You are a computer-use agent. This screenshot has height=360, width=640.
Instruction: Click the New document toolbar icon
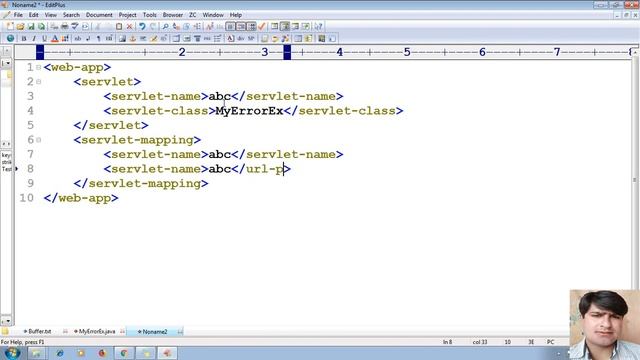[x=10, y=27]
